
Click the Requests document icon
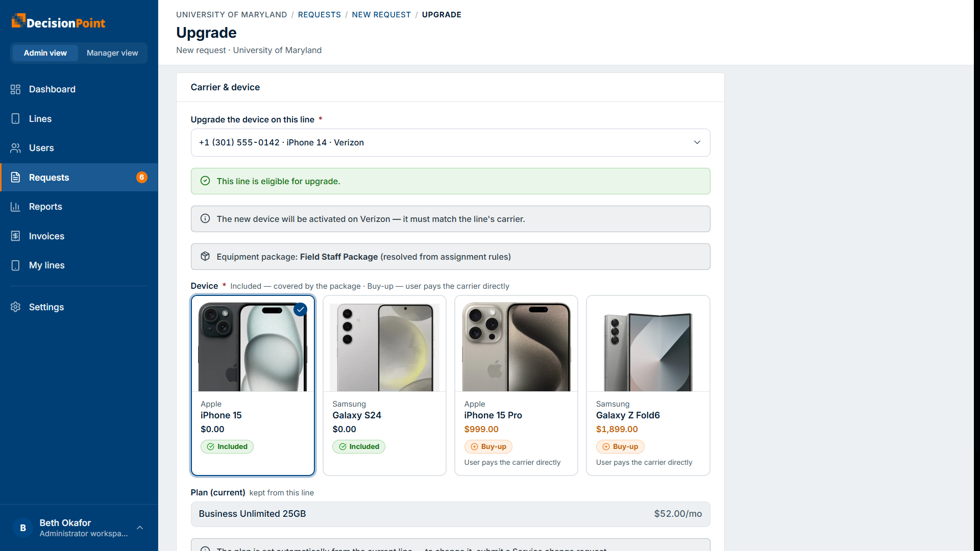(15, 178)
